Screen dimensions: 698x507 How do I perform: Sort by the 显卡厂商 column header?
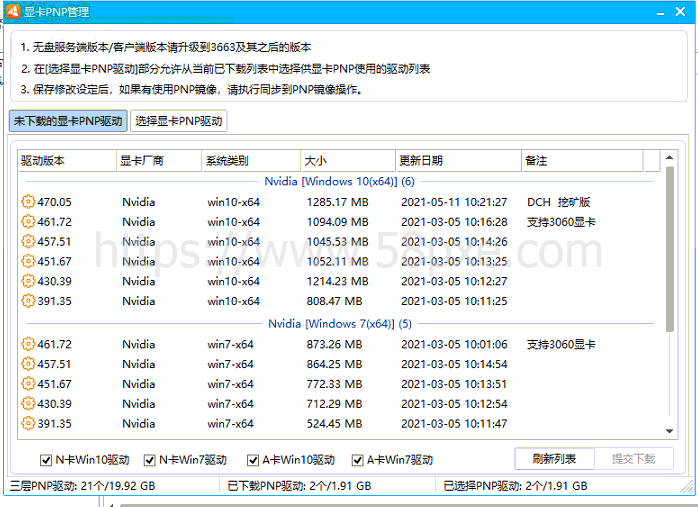159,161
